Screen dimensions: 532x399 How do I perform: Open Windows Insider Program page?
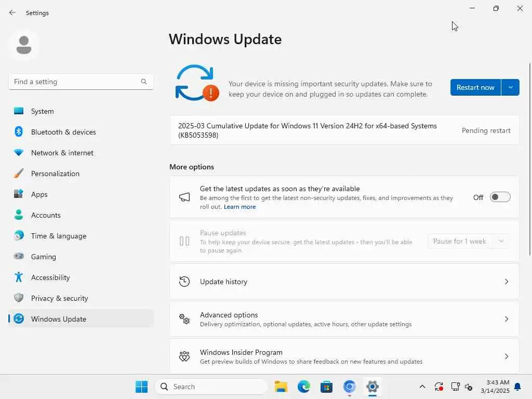(344, 356)
